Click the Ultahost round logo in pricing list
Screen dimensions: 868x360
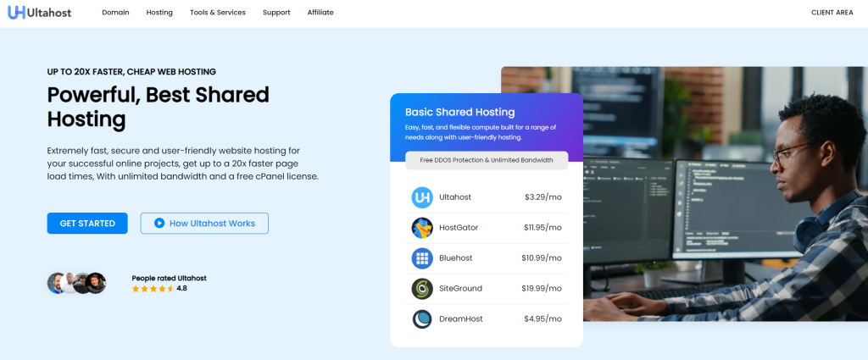(422, 197)
